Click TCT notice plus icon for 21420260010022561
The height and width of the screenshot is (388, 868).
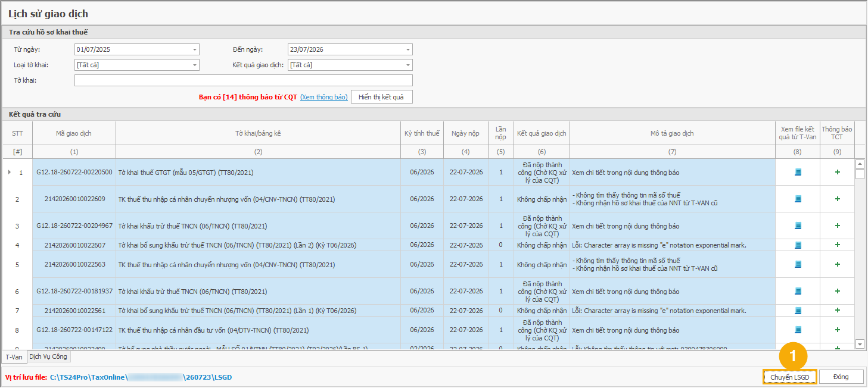(838, 310)
